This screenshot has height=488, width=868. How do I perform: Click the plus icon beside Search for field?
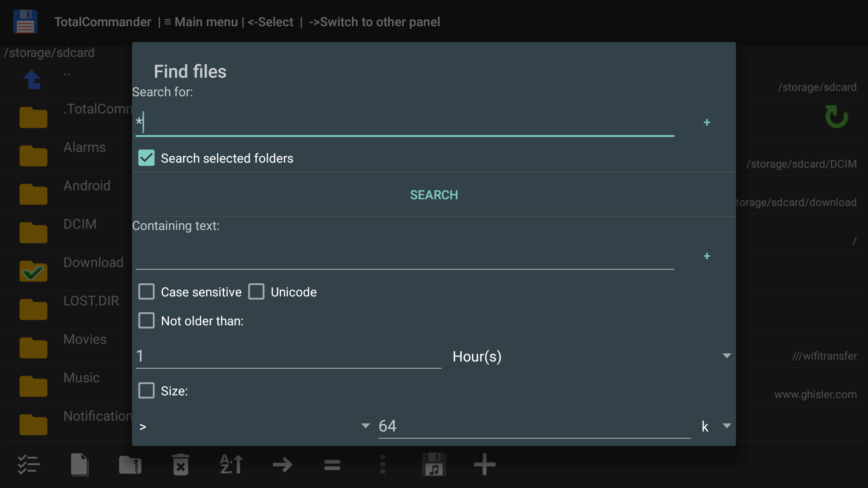click(707, 122)
